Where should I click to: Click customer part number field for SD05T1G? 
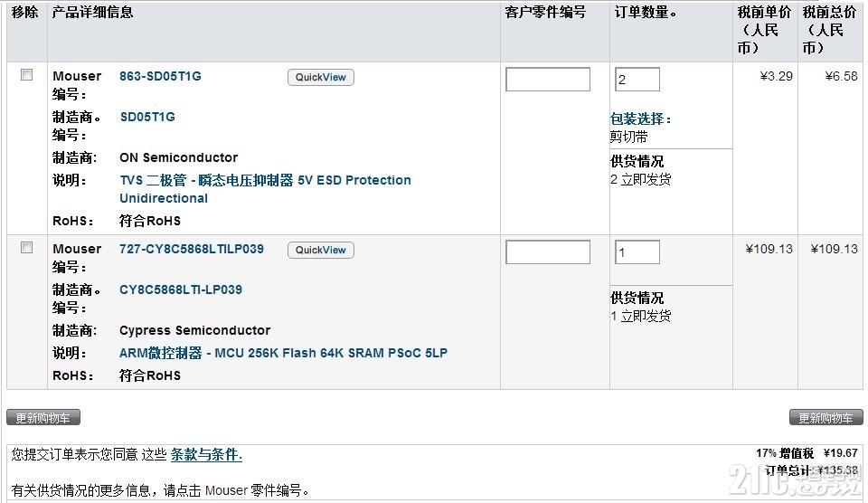pos(548,80)
